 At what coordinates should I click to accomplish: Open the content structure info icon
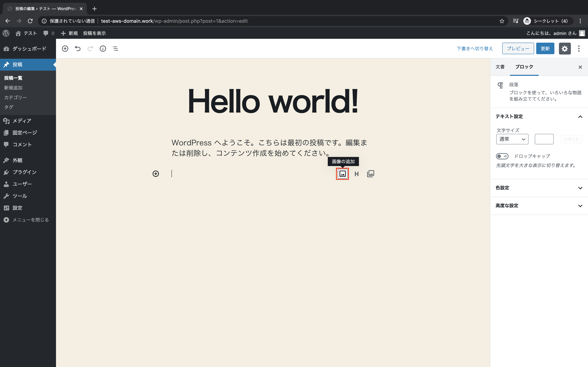tap(103, 49)
